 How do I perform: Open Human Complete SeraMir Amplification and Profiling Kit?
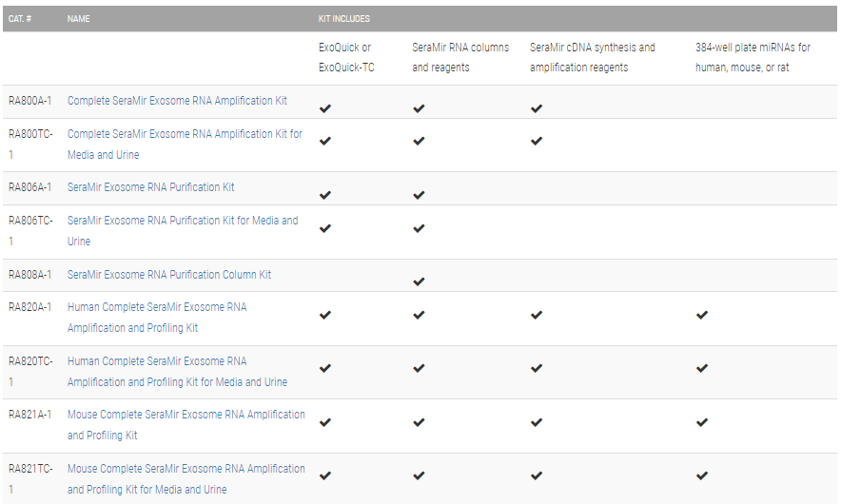coord(157,308)
